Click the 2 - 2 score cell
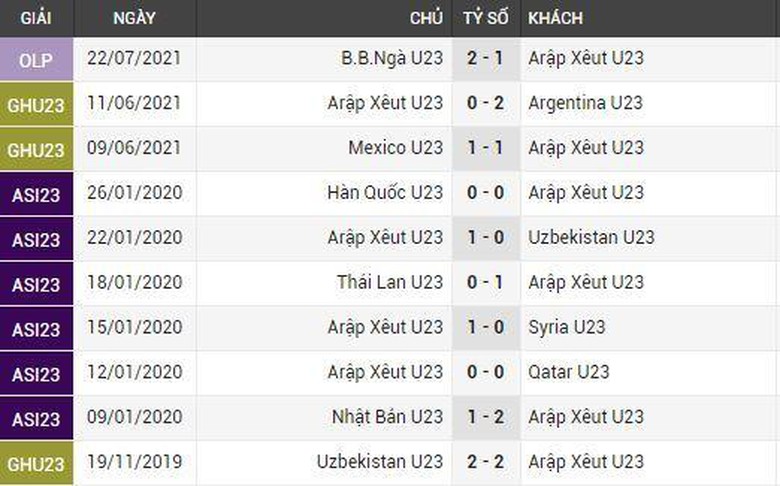 pyautogui.click(x=486, y=463)
